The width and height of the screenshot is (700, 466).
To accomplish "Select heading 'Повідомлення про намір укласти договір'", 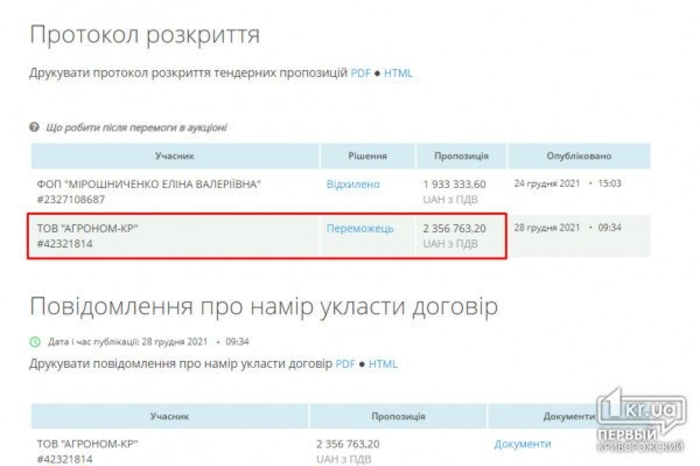I will point(263,307).
